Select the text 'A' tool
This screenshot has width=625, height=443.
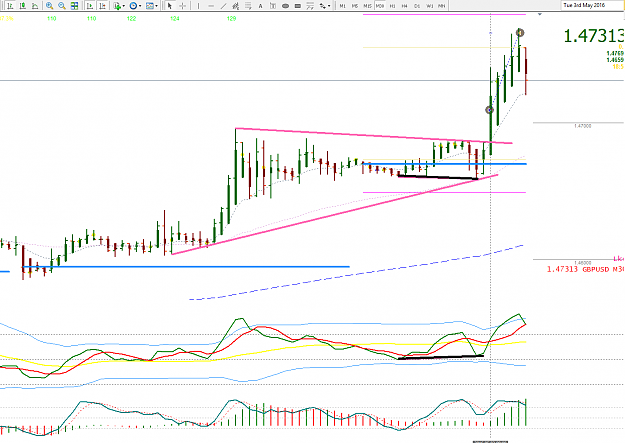pyautogui.click(x=260, y=6)
